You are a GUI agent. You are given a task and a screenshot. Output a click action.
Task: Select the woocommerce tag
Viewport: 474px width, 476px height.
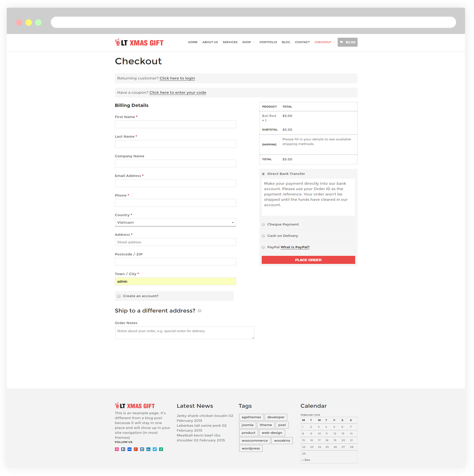[255, 441]
